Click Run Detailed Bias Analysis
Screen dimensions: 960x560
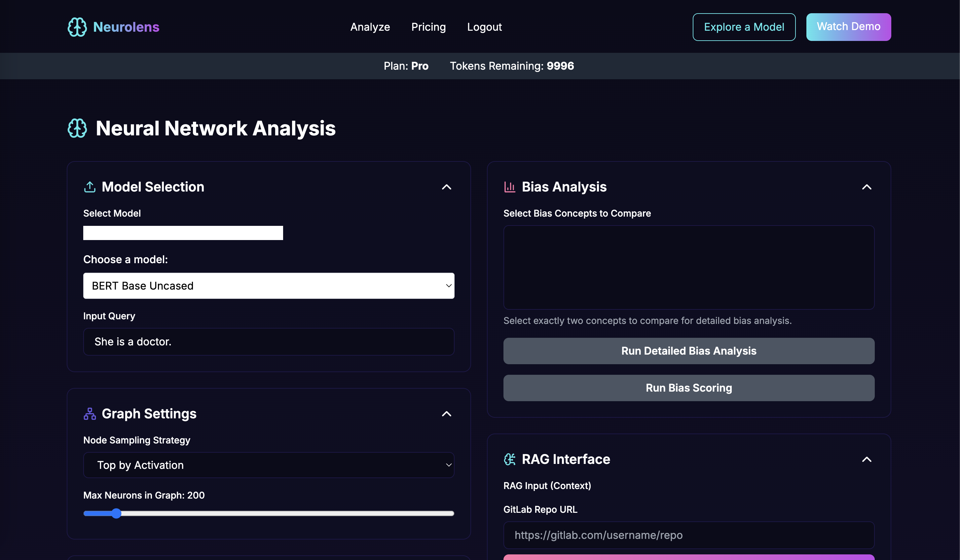689,351
